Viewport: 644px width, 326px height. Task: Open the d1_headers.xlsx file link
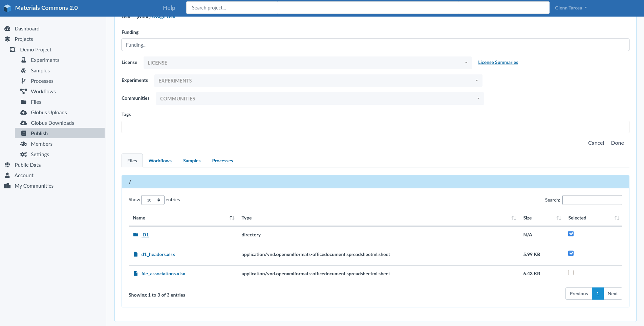coord(158,254)
